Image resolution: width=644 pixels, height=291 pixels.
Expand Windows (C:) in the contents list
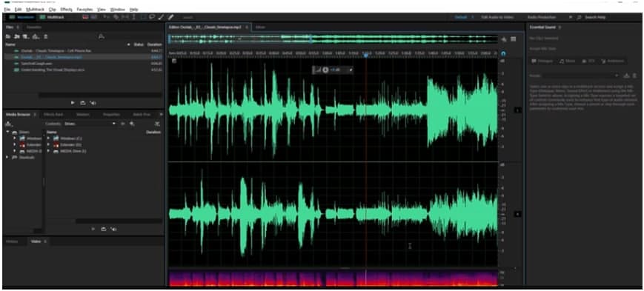click(48, 138)
